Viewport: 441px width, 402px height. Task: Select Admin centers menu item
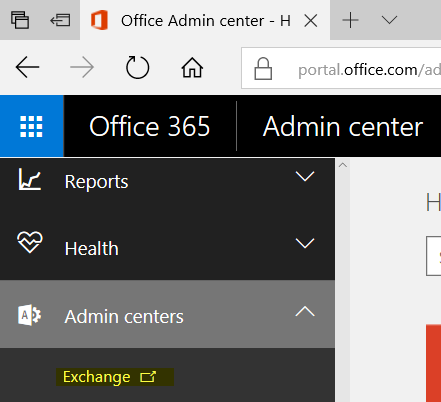click(x=167, y=314)
